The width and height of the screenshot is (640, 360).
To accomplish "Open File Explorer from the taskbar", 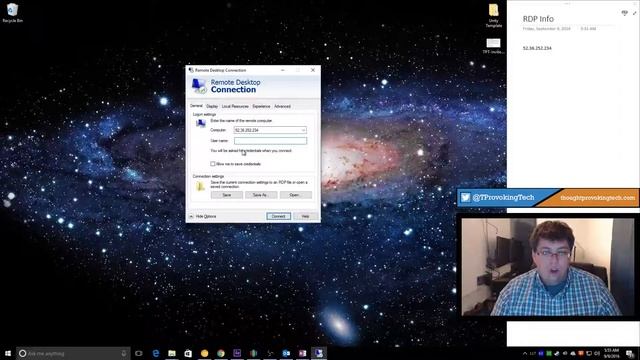I will pos(172,353).
